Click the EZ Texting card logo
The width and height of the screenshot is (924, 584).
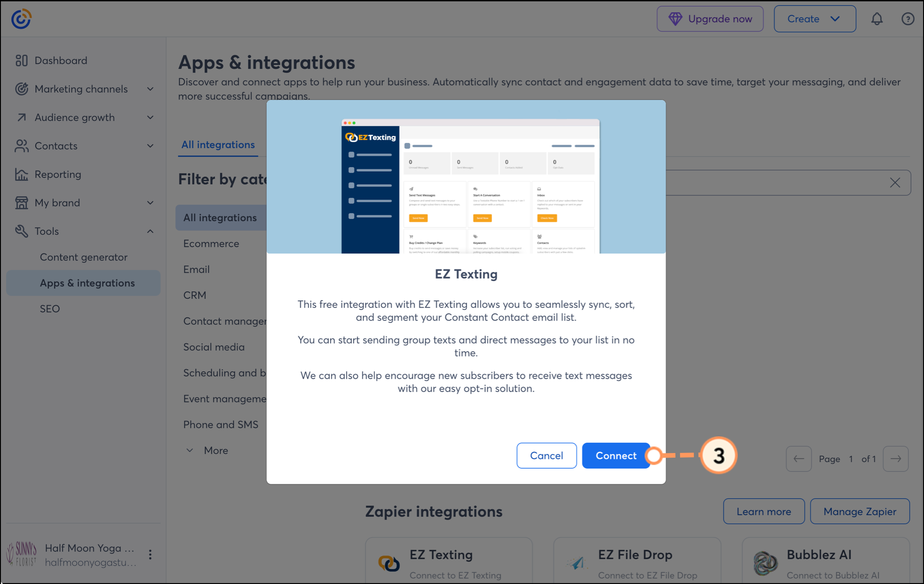pyautogui.click(x=389, y=563)
